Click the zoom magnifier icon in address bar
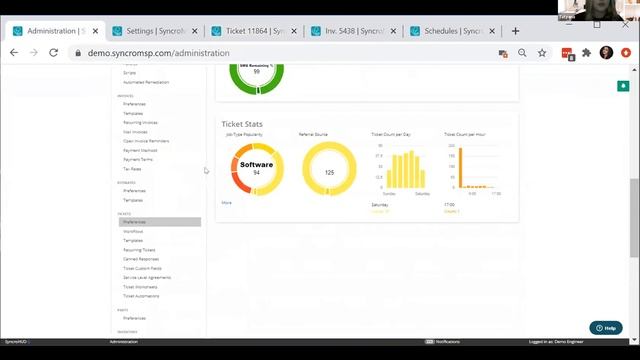This screenshot has height=360, width=640. (522, 53)
